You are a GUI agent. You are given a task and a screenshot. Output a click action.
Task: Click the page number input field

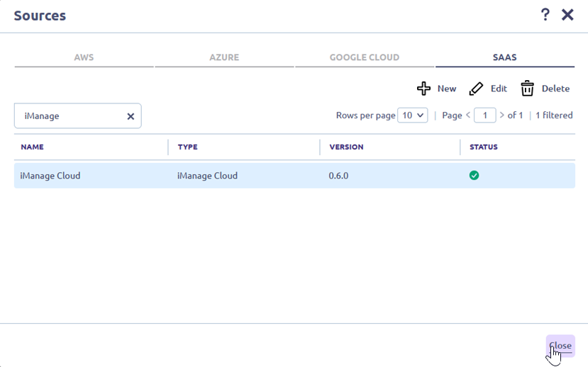[x=485, y=115]
